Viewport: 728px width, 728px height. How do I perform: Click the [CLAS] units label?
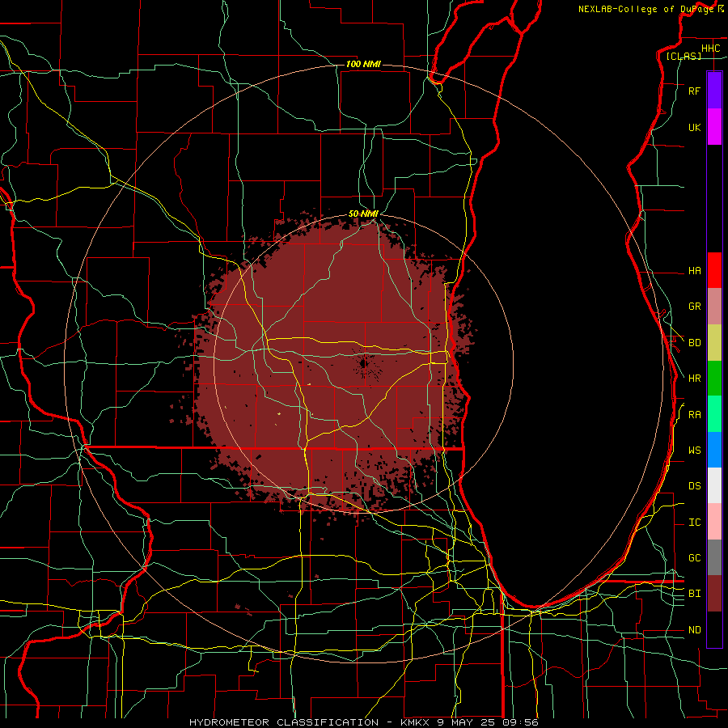pos(684,56)
